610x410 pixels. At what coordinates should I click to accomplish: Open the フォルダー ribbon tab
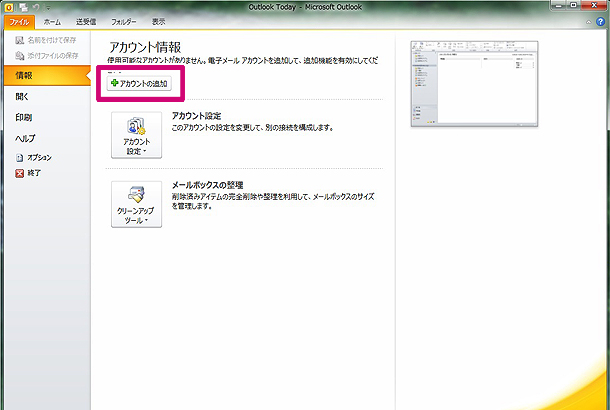point(124,22)
